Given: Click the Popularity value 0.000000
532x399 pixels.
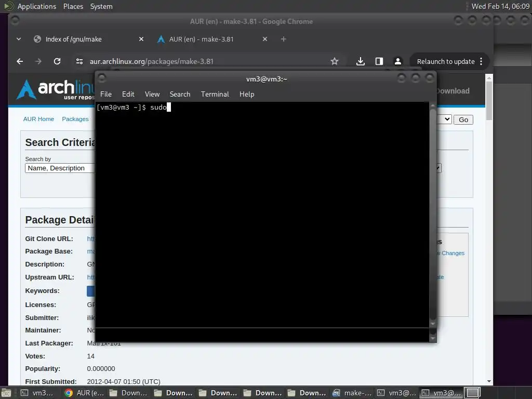Looking at the screenshot, I should pos(101,369).
